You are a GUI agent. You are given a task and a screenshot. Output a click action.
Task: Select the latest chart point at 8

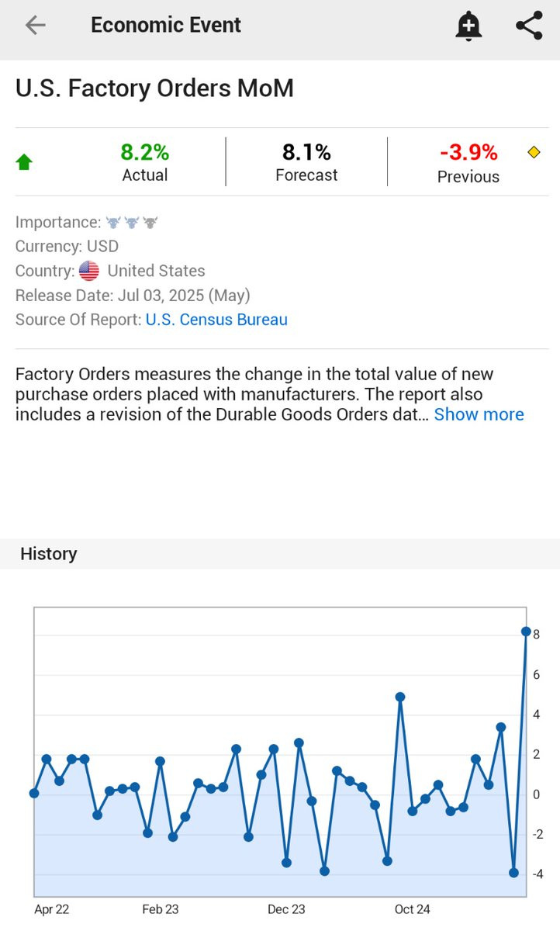526,632
